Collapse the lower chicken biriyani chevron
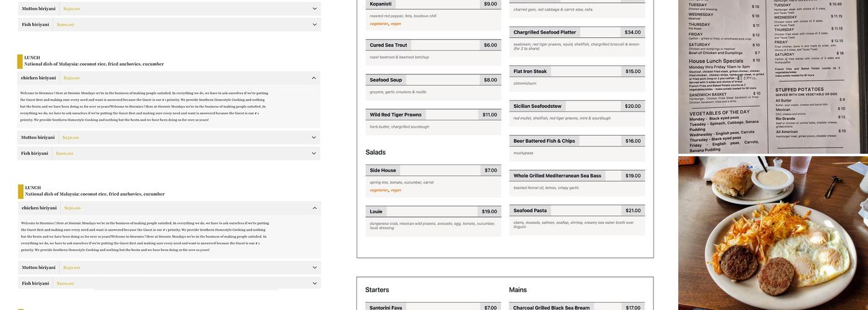The width and height of the screenshot is (868, 310). [x=314, y=208]
